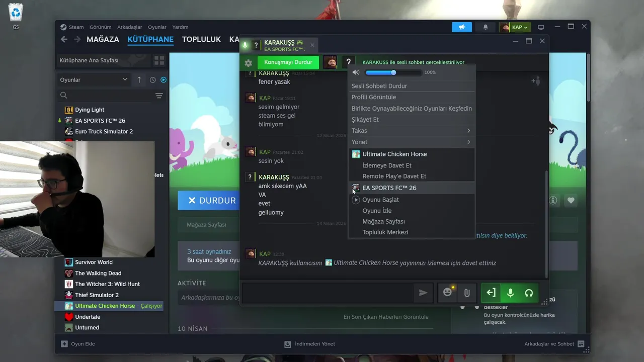The image size is (644, 362).
Task: Open library advanced filter icon
Action: click(159, 96)
